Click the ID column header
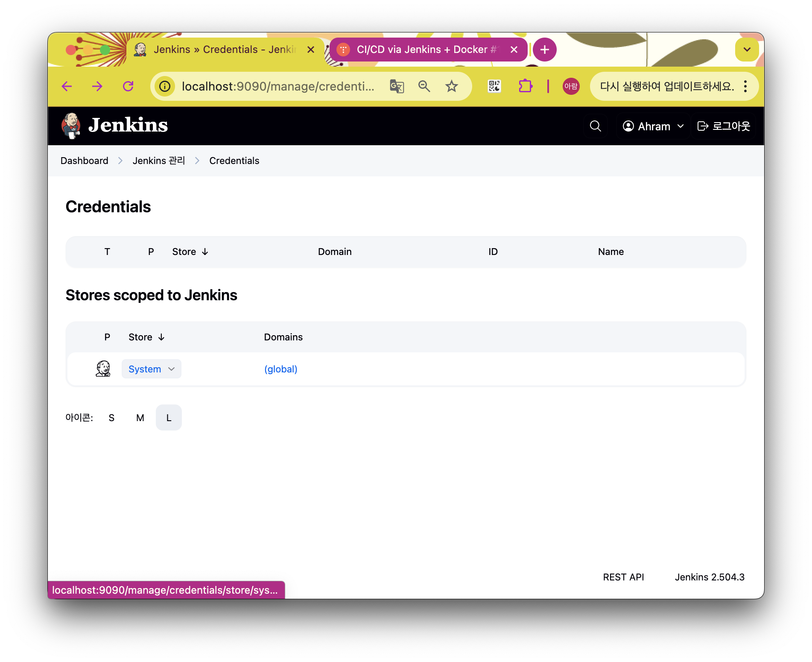The image size is (812, 662). pyautogui.click(x=493, y=252)
